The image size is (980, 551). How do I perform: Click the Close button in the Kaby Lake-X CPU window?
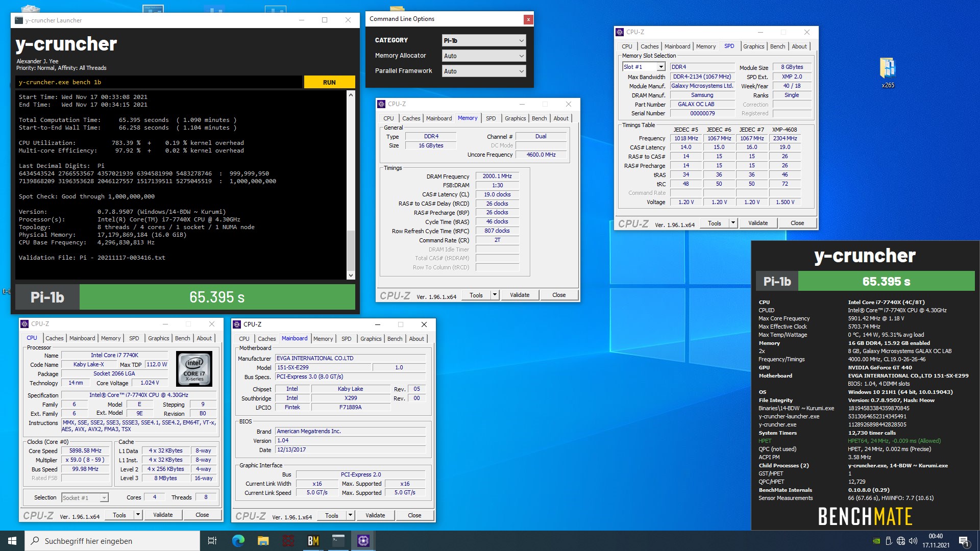(x=202, y=515)
